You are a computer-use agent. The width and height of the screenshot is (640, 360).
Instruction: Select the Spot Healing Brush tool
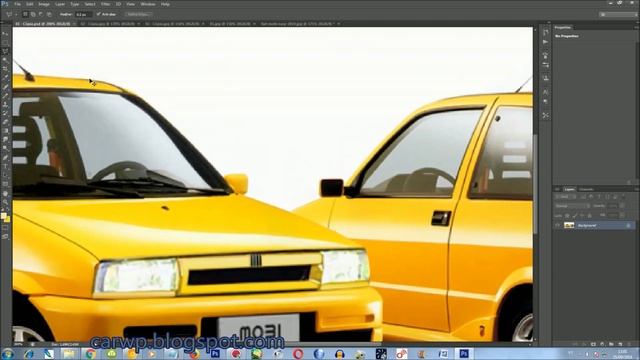(x=5, y=86)
